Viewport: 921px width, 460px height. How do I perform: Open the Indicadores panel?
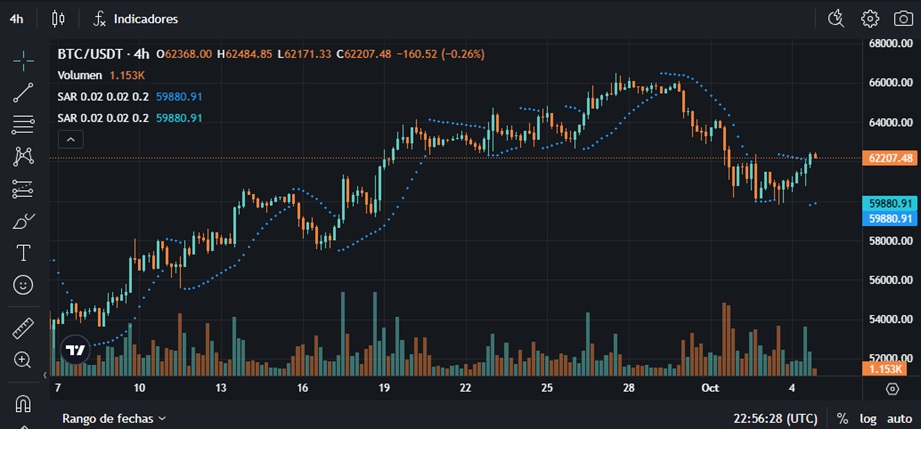136,19
